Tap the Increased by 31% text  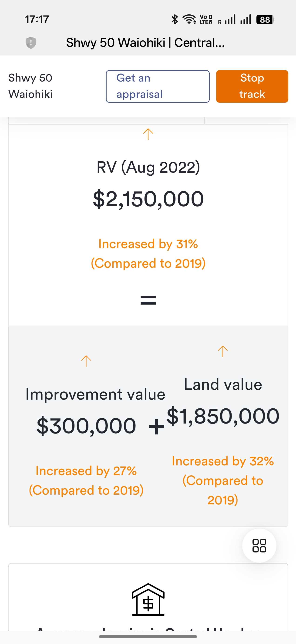[148, 244]
